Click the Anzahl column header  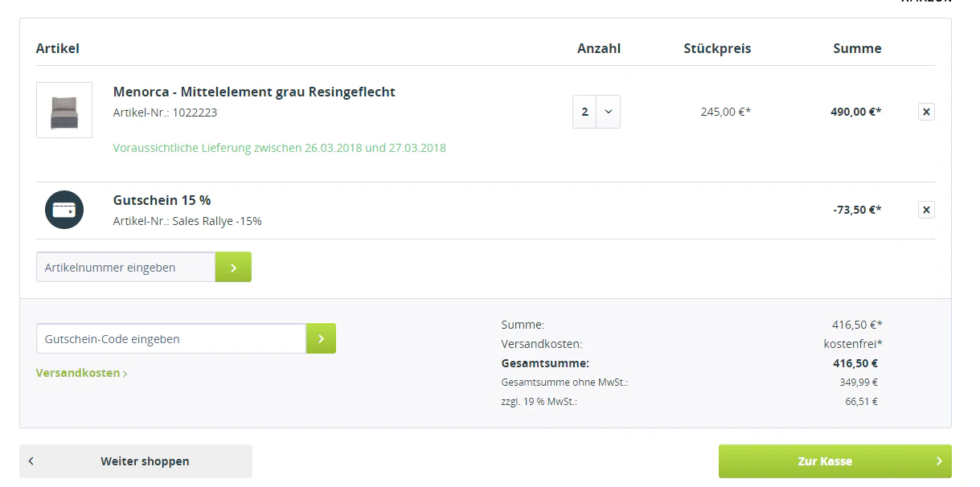[599, 48]
